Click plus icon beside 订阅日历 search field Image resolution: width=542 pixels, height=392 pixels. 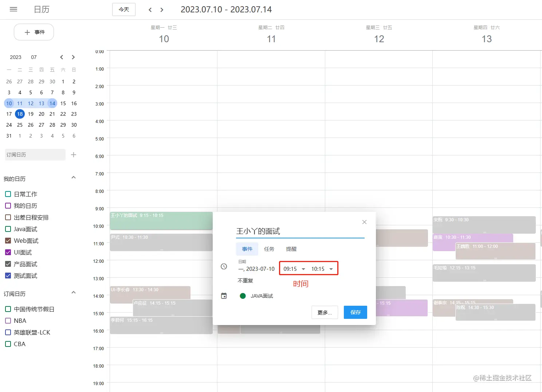click(74, 155)
